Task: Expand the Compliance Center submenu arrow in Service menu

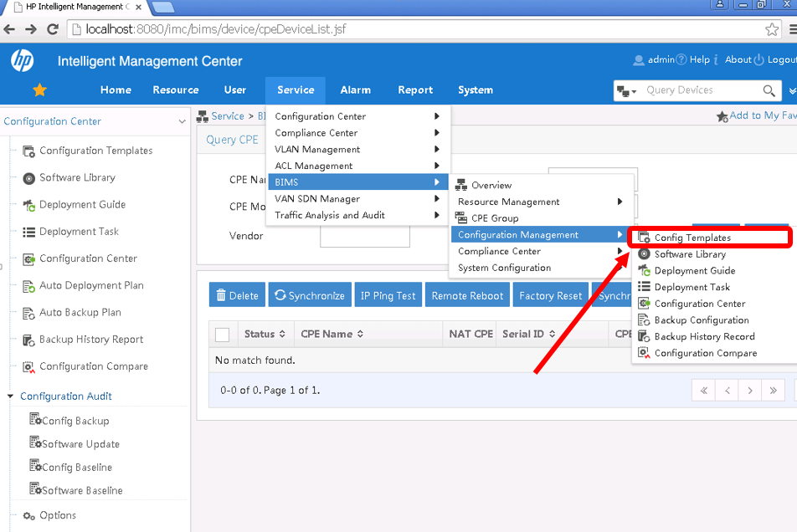Action: pyautogui.click(x=437, y=132)
